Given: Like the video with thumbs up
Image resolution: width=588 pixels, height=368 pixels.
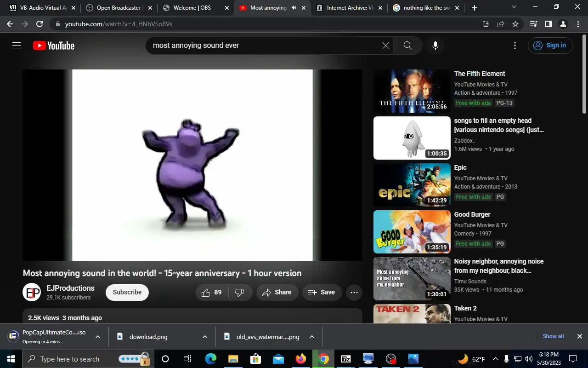Looking at the screenshot, I should point(212,292).
